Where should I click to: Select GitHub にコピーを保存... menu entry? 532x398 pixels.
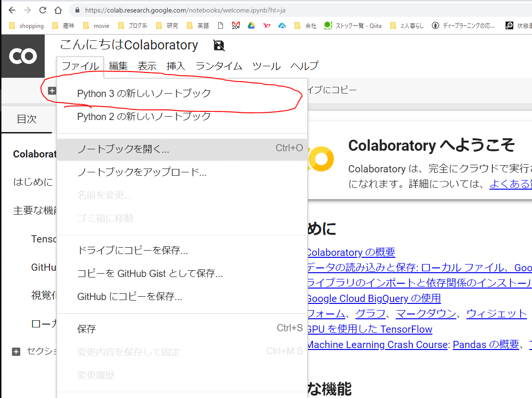[129, 297]
